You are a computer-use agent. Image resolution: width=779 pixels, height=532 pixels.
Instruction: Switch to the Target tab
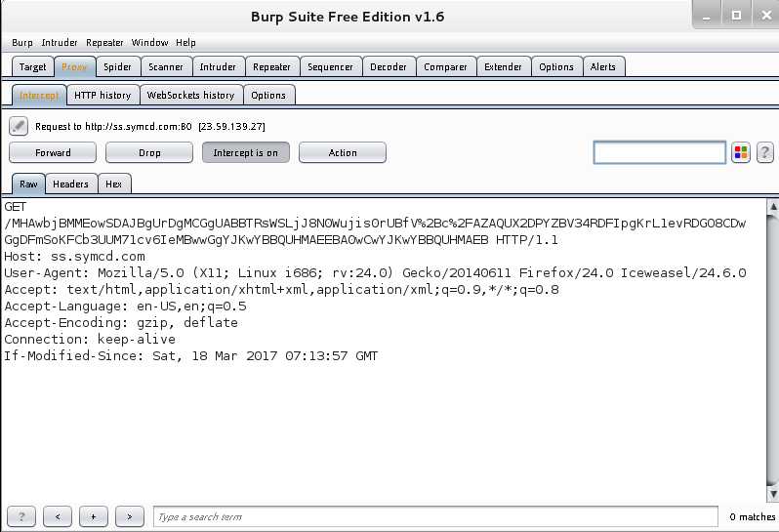pos(32,67)
